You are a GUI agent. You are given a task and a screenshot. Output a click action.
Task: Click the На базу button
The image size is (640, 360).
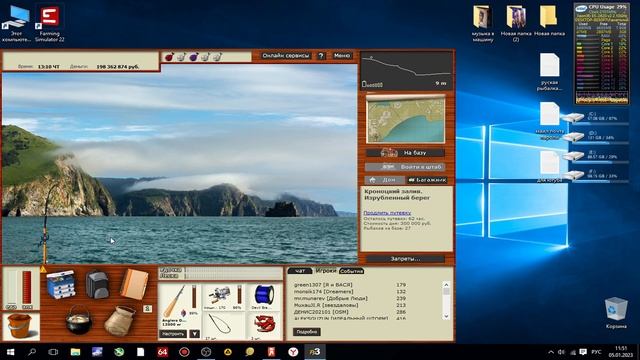(x=405, y=153)
